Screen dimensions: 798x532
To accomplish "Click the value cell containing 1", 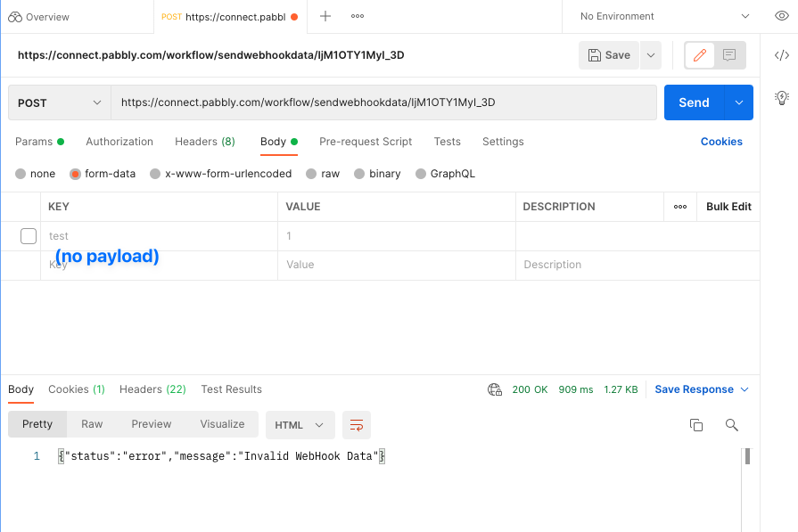I will click(397, 236).
